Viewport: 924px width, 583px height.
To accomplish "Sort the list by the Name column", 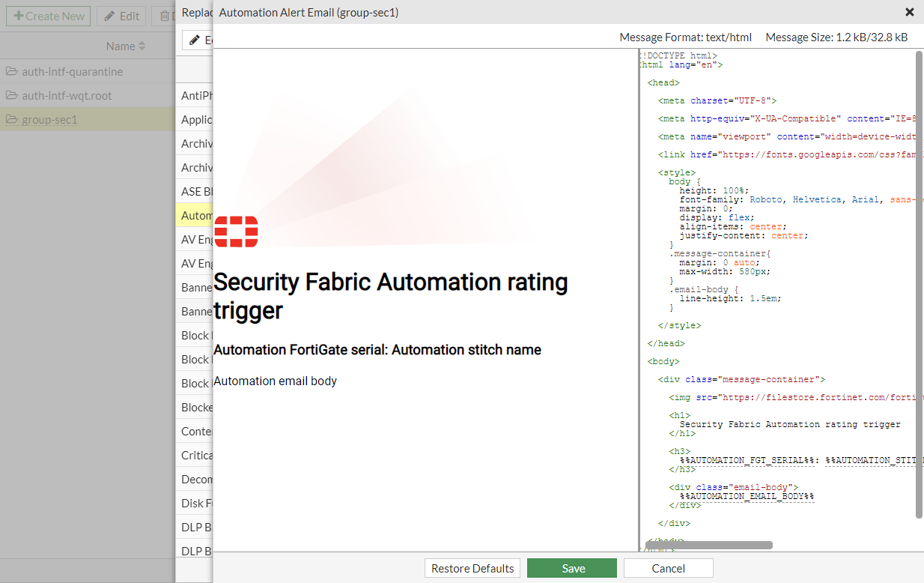I will [x=125, y=46].
